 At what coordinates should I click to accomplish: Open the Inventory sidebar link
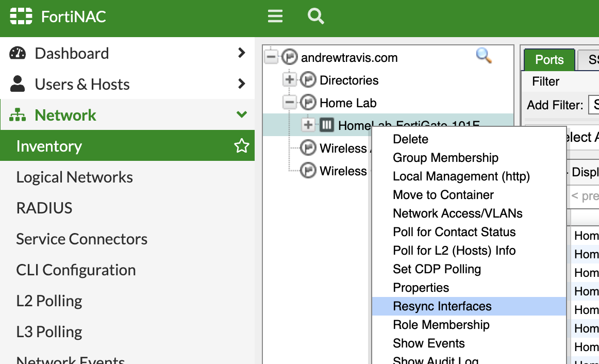pyautogui.click(x=49, y=146)
